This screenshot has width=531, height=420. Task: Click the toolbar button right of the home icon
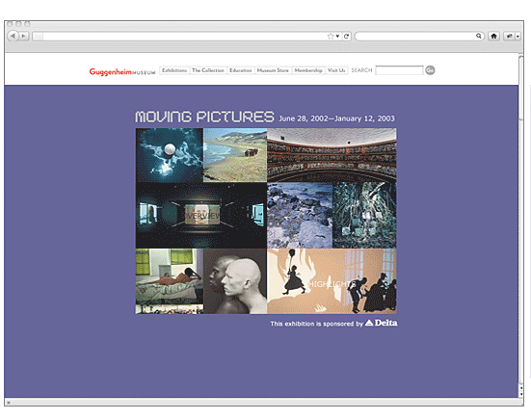point(510,36)
